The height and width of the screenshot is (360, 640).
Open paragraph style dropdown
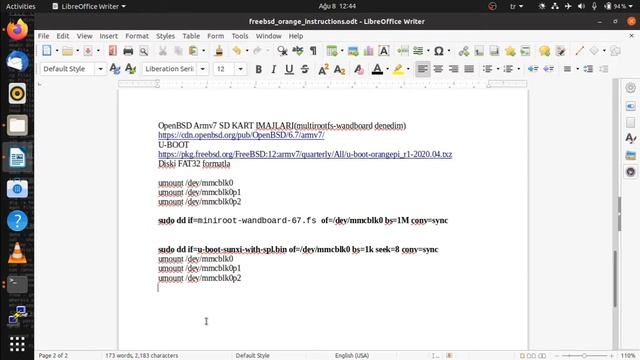point(100,69)
